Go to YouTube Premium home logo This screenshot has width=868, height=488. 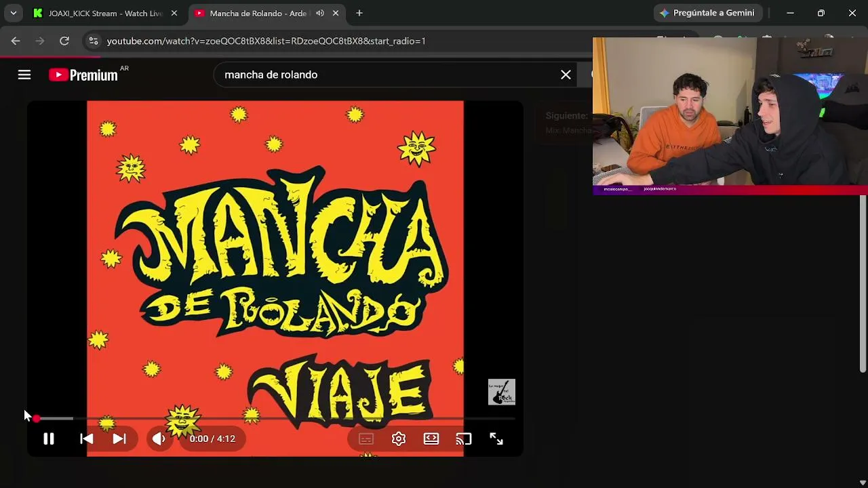pyautogui.click(x=83, y=75)
